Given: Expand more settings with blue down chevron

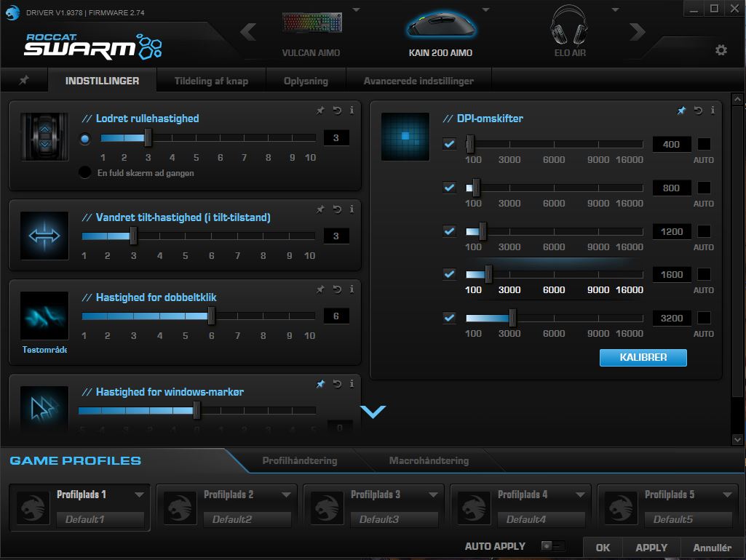Looking at the screenshot, I should 373,412.
